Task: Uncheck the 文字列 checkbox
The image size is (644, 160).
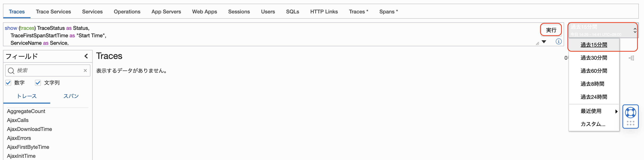Action: pyautogui.click(x=38, y=83)
